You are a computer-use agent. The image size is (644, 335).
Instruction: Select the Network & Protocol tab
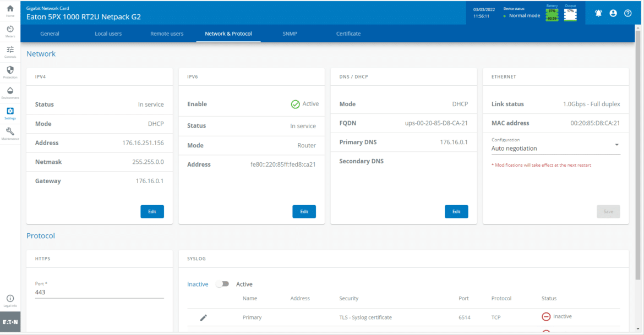pyautogui.click(x=228, y=34)
